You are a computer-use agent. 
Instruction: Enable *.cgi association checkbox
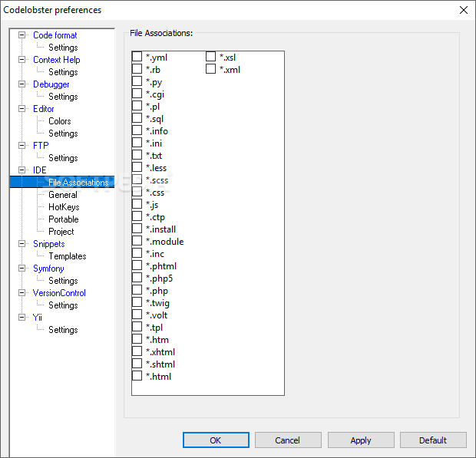point(137,94)
